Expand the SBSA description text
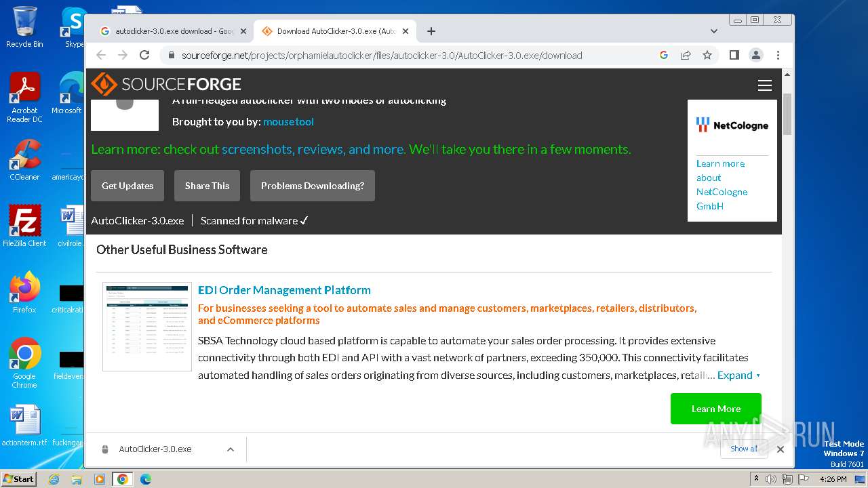 (x=738, y=375)
